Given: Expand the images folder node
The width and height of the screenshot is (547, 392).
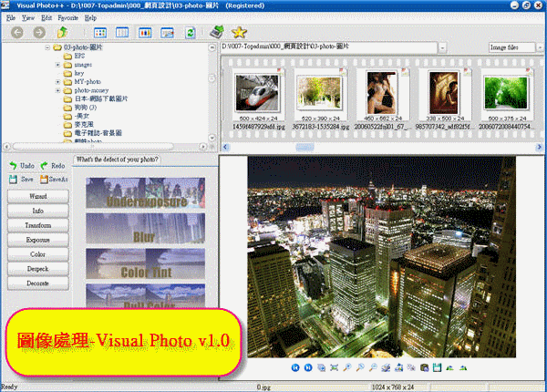Looking at the screenshot, I should 57,65.
